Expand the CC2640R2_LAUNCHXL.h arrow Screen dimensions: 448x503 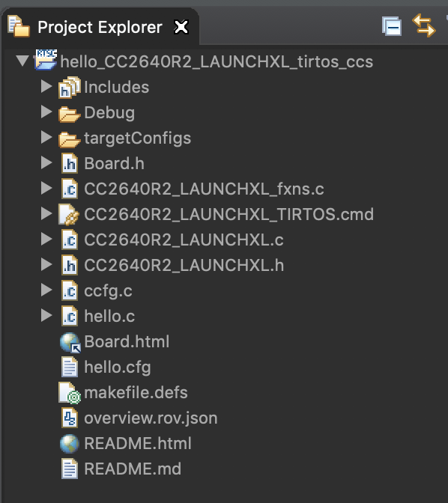click(46, 265)
